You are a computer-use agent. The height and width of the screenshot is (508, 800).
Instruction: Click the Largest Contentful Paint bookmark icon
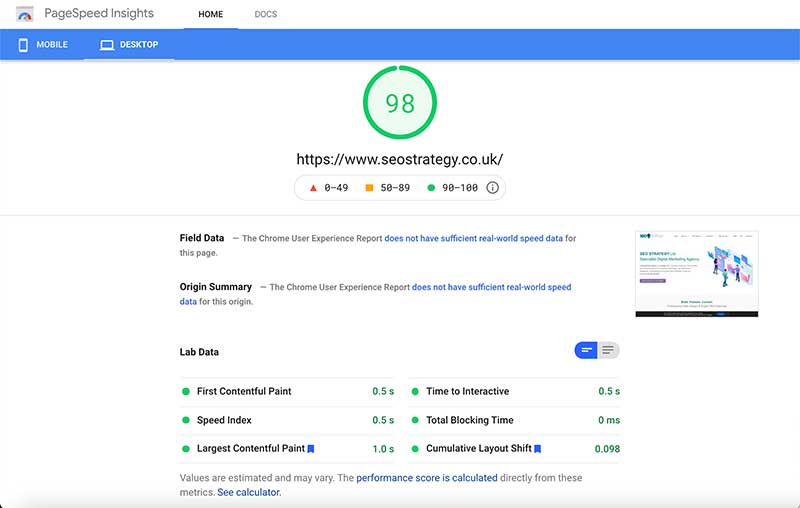click(x=311, y=449)
